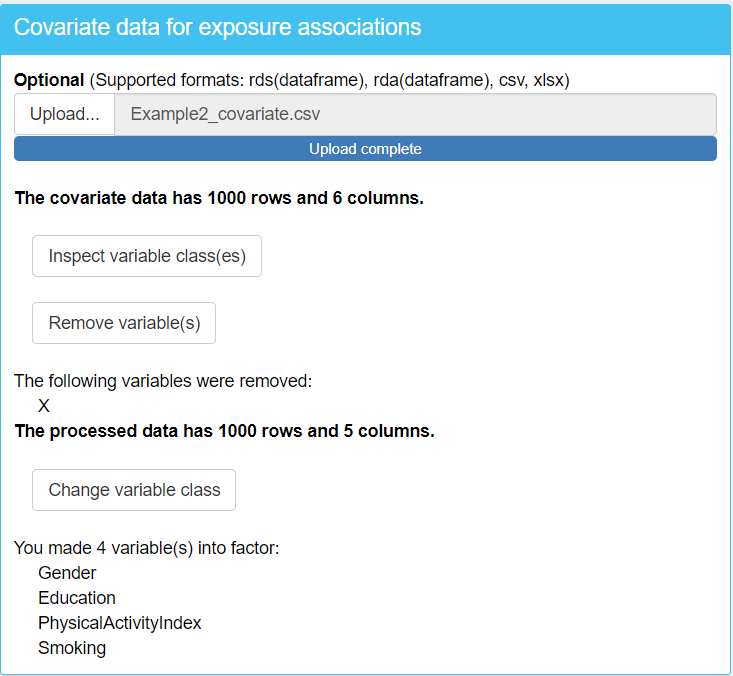Image resolution: width=733 pixels, height=676 pixels.
Task: Click the removed variable X
Action: pyautogui.click(x=44, y=406)
